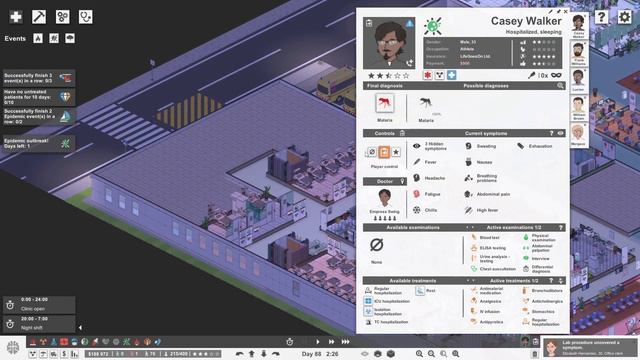640x360 pixels.
Task: Click the floor up arrow
Action: pyautogui.click(x=251, y=354)
